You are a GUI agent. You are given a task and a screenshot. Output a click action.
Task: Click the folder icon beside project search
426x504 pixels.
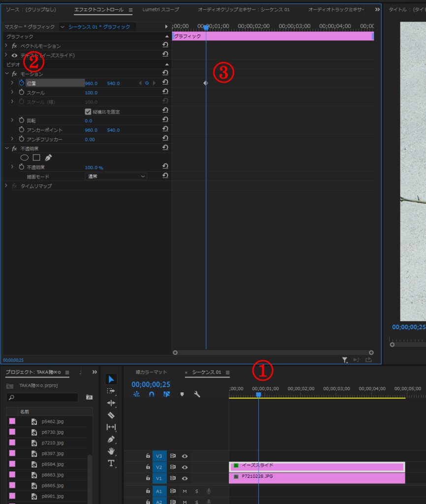[x=90, y=397]
